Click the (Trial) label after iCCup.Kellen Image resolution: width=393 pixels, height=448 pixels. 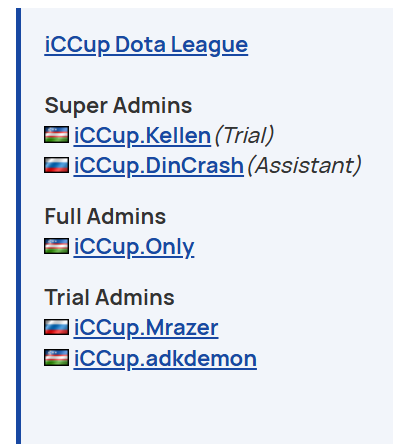click(x=244, y=136)
